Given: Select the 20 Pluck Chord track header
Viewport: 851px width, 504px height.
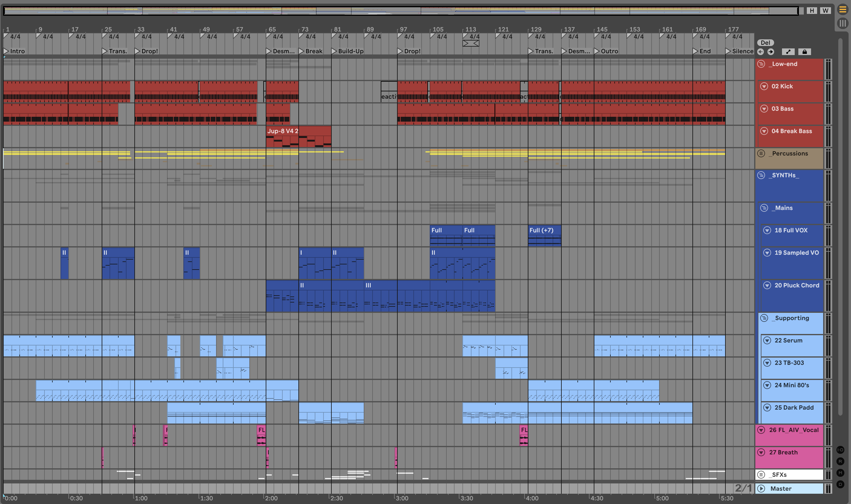Looking at the screenshot, I should click(797, 285).
